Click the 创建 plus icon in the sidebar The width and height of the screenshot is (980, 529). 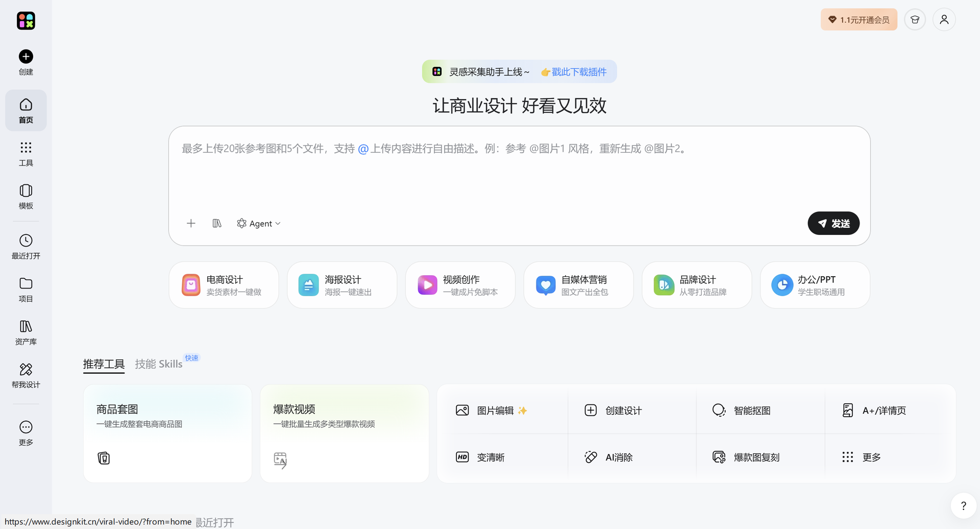coord(26,57)
